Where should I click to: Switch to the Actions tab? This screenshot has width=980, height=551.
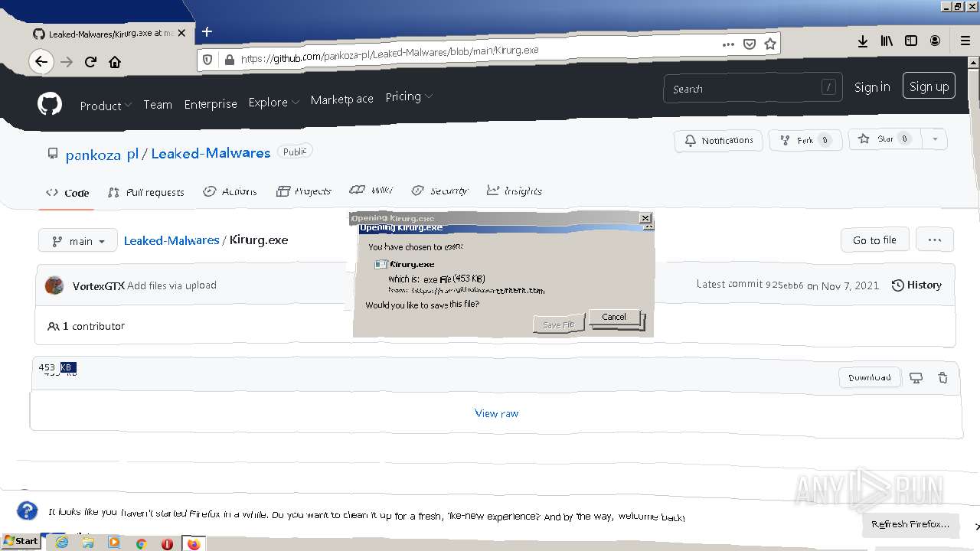(x=230, y=191)
